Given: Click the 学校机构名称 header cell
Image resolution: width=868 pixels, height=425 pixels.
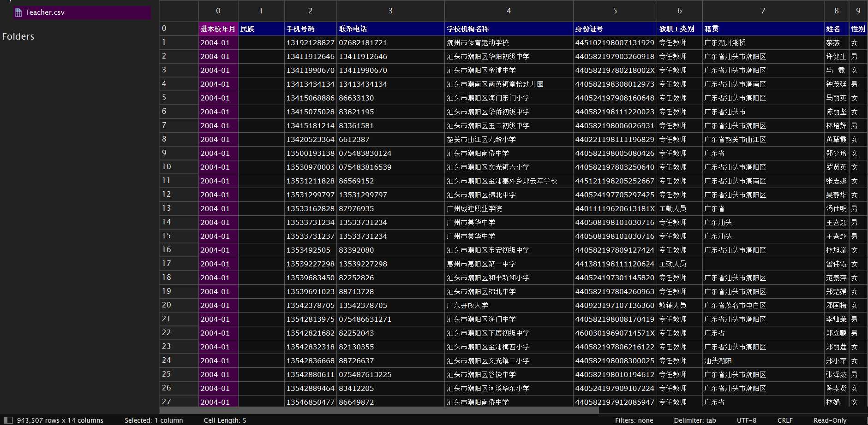Looking at the screenshot, I should click(509, 29).
